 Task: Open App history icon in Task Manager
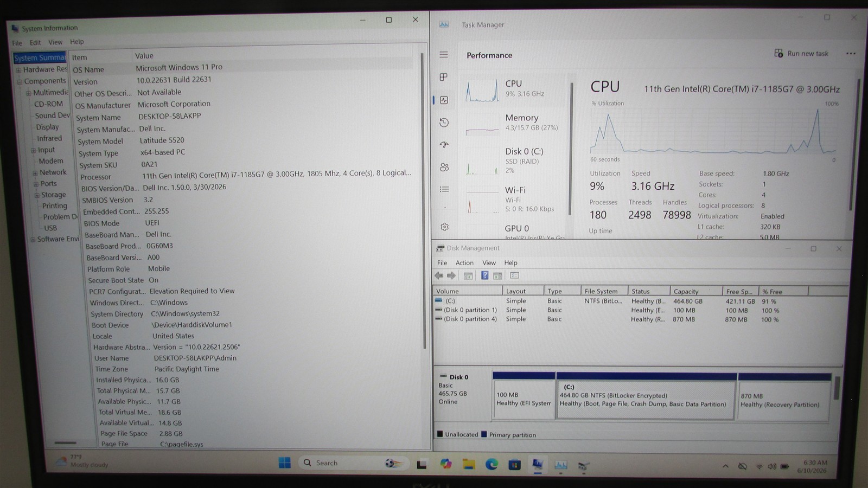[444, 123]
